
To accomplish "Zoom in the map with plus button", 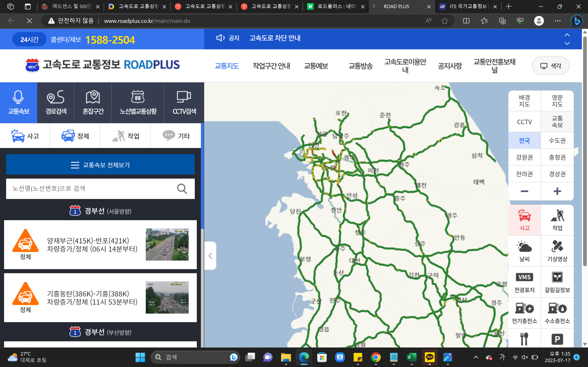I will 557,191.
